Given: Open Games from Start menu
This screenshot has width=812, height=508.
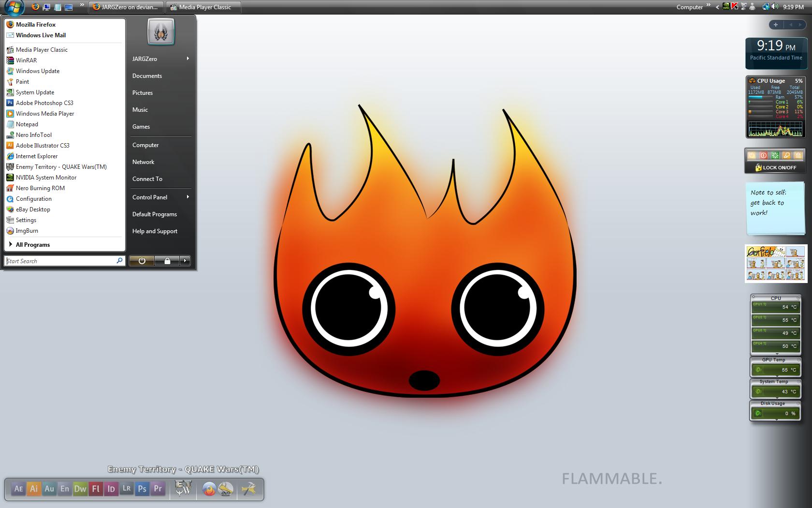Looking at the screenshot, I should (141, 127).
